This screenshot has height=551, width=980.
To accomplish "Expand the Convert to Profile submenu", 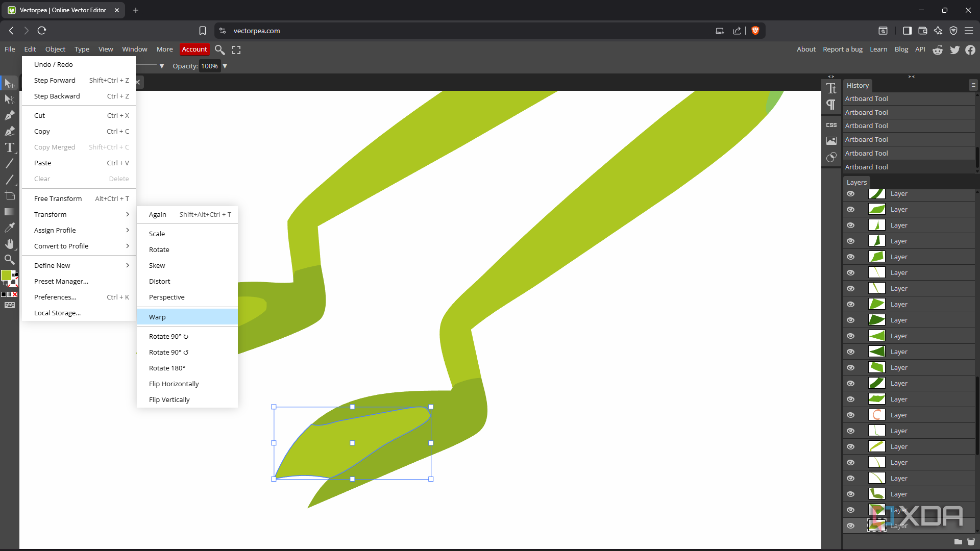I will pos(79,246).
